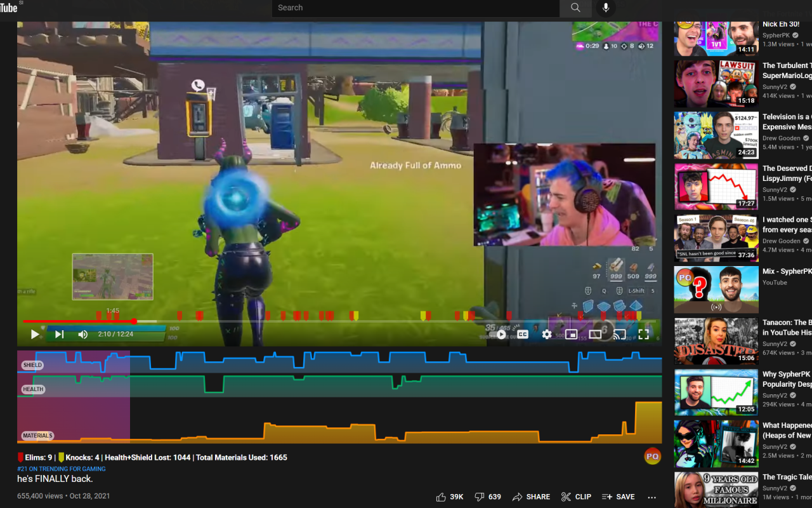Image resolution: width=812 pixels, height=508 pixels.
Task: Open the SuperMarioLogan lawsuit video thumbnail
Action: click(716, 83)
